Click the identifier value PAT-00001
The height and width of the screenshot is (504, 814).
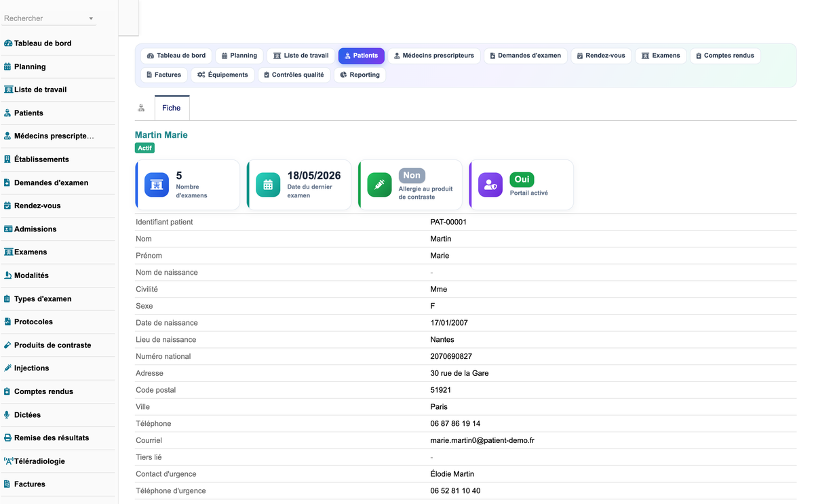pos(448,222)
